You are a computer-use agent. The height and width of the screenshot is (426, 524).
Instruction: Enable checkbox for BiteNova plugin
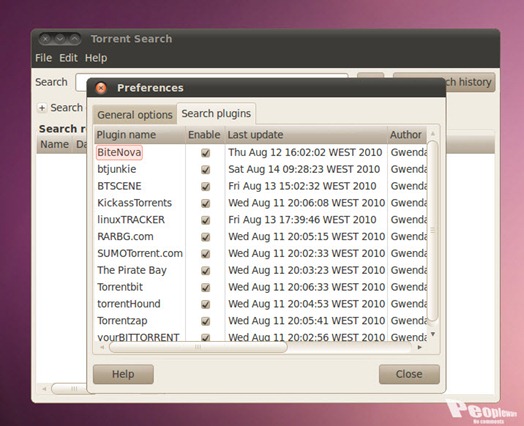click(205, 153)
